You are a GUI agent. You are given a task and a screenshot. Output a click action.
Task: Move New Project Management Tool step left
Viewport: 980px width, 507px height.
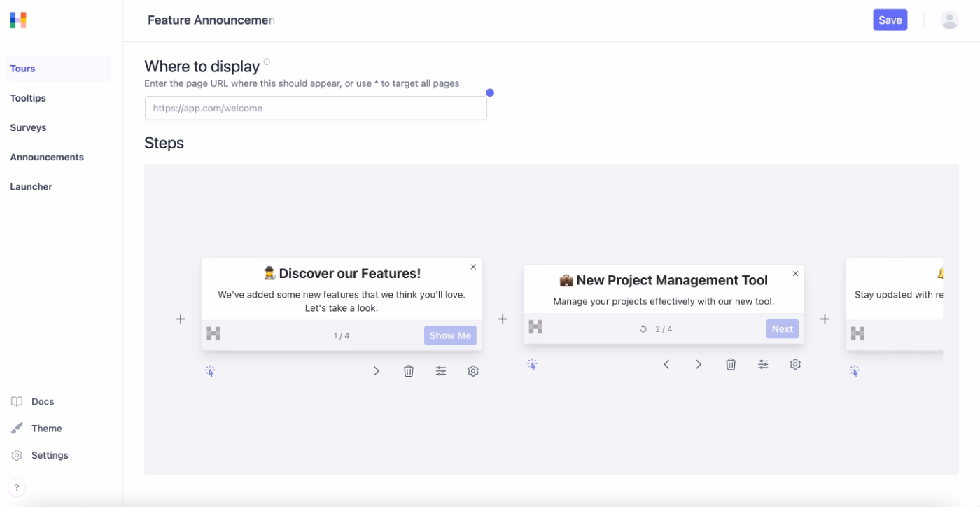pos(666,364)
